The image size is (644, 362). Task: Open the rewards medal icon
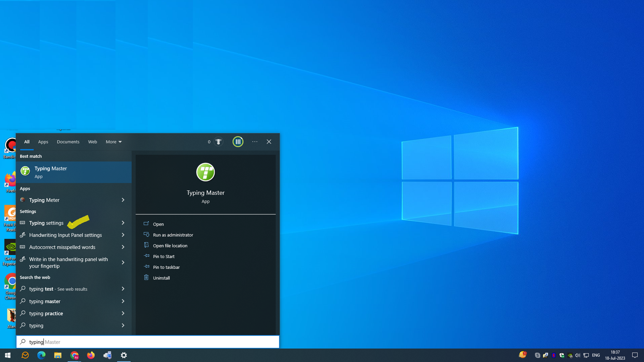[219, 142]
